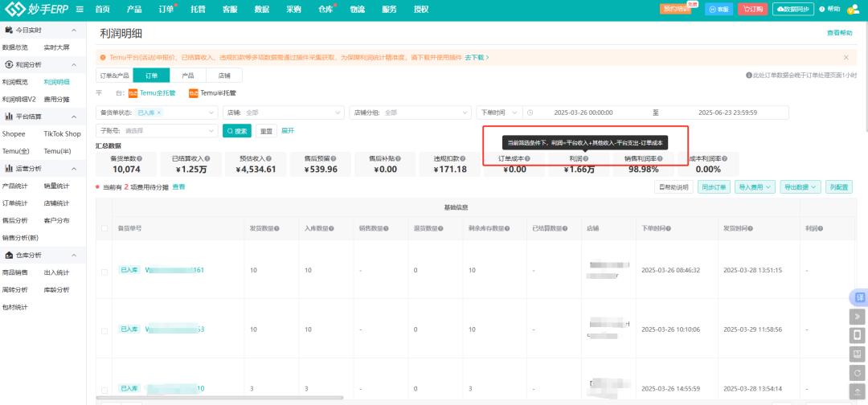The width and height of the screenshot is (868, 405).
Task: Click the back-to-top floating icon
Action: [x=857, y=391]
